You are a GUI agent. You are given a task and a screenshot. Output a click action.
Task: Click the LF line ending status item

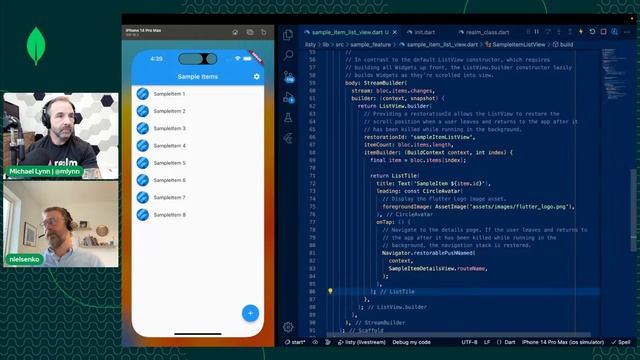487,342
